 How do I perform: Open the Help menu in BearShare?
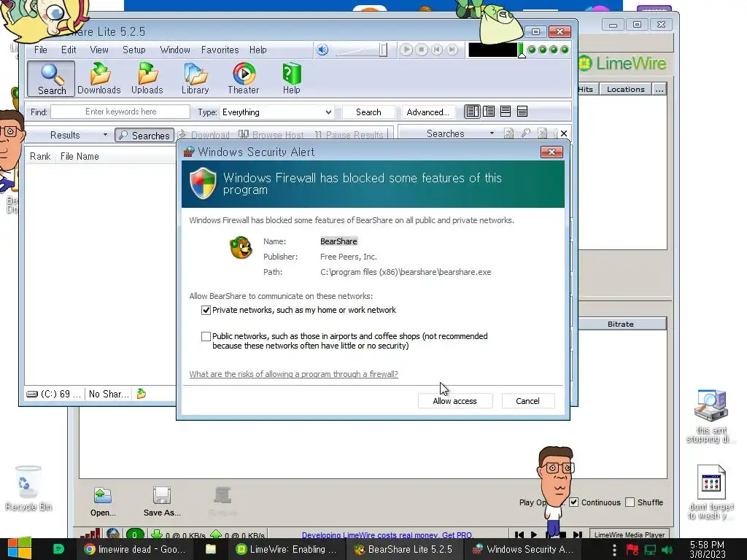258,50
